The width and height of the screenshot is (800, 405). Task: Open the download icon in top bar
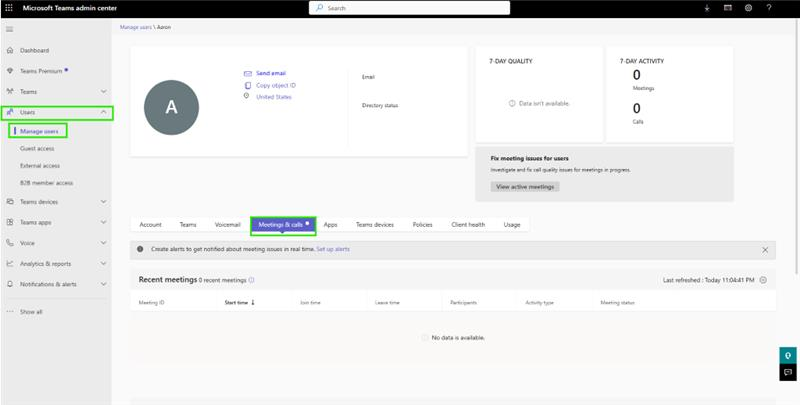click(707, 8)
